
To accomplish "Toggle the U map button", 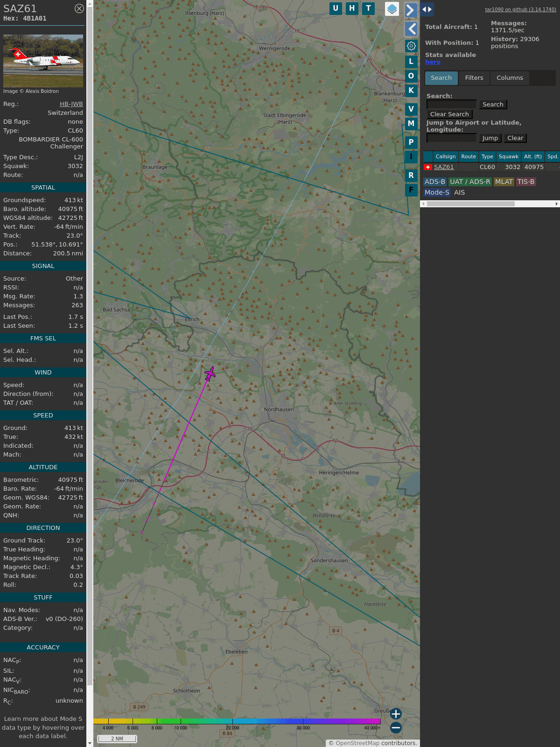I will coord(336,8).
